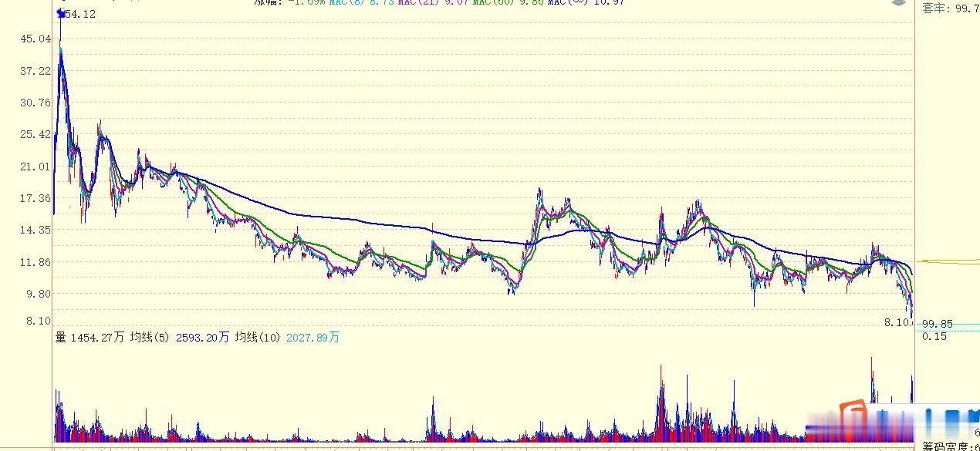Select the 8.10 low price label near the chart's latest bars
Image resolution: width=980 pixels, height=451 pixels.
pos(897,322)
